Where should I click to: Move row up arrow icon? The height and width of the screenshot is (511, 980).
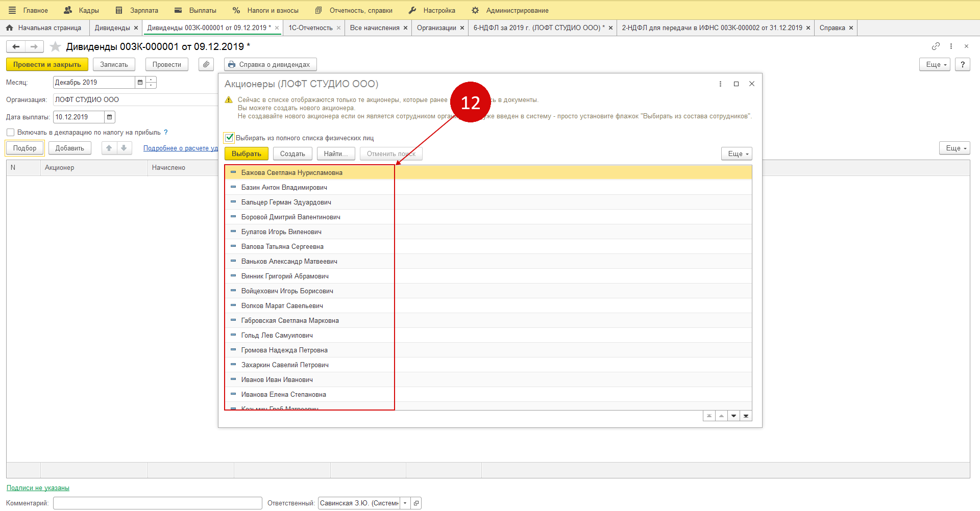(x=109, y=148)
